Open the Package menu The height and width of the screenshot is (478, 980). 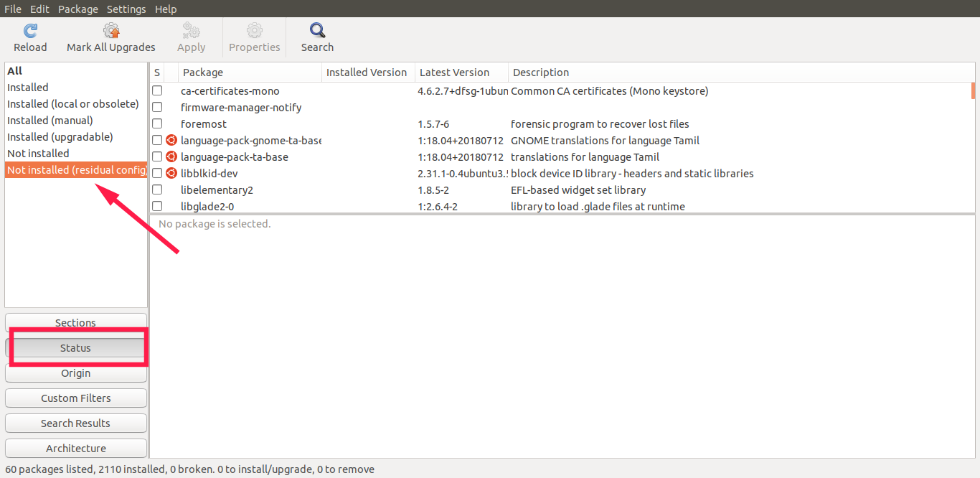coord(77,9)
